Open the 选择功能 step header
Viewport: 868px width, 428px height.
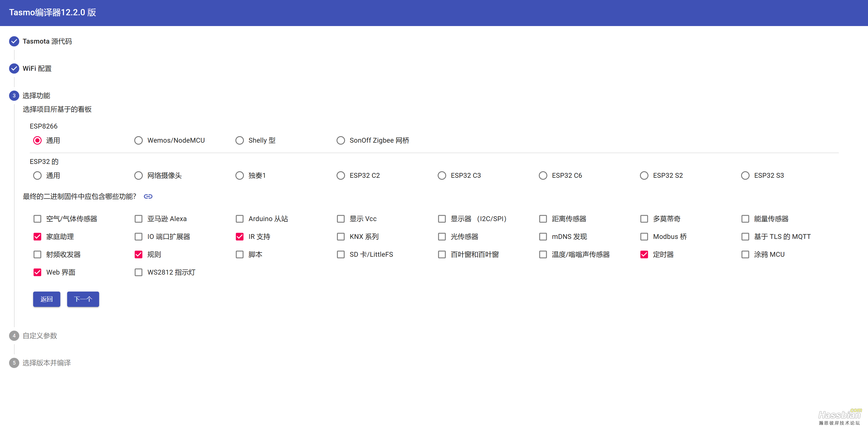(36, 96)
